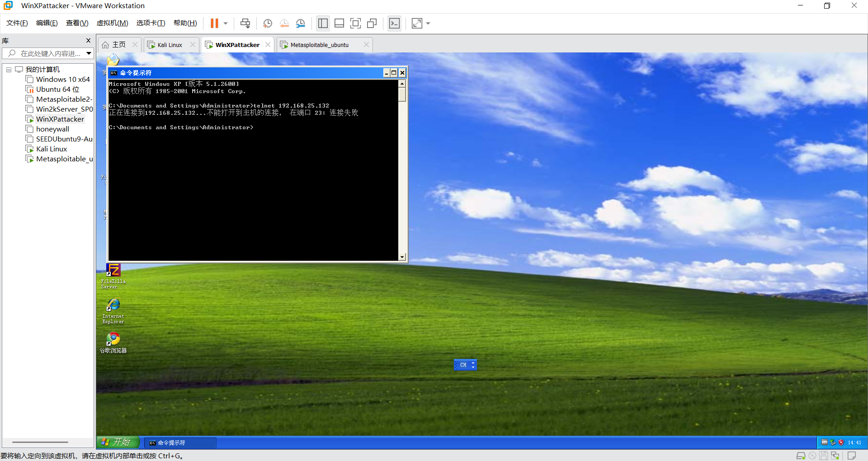Click the library panel horizontal scrollbar

pos(40,442)
